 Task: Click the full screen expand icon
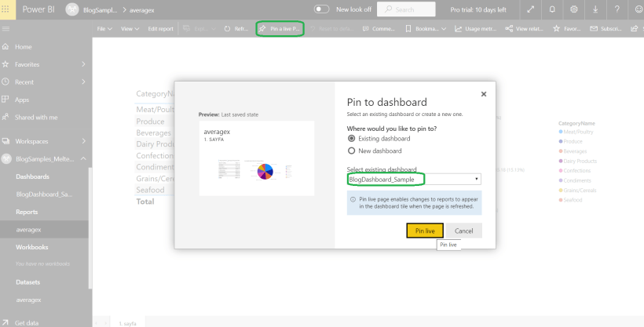point(532,9)
